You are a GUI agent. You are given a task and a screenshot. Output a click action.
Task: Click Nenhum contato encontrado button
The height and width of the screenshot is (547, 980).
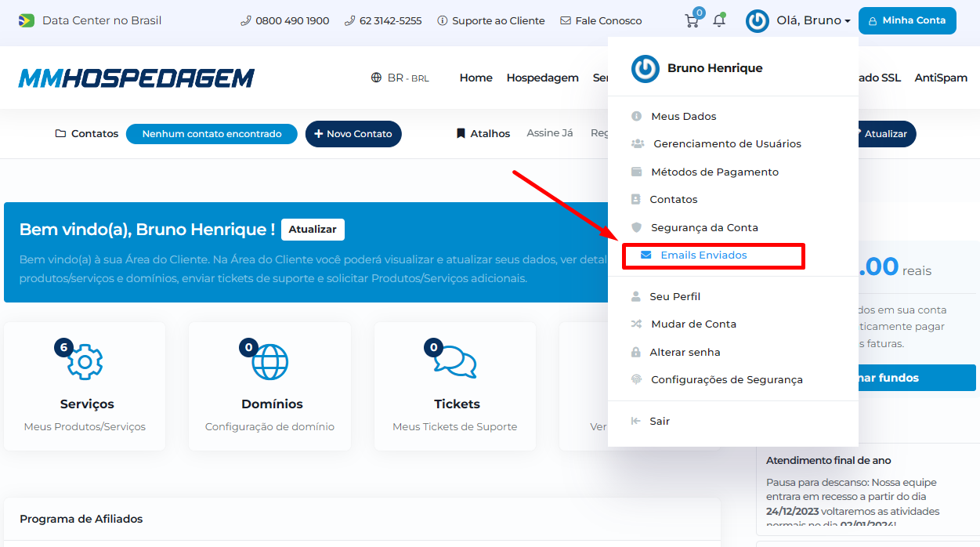coord(212,134)
